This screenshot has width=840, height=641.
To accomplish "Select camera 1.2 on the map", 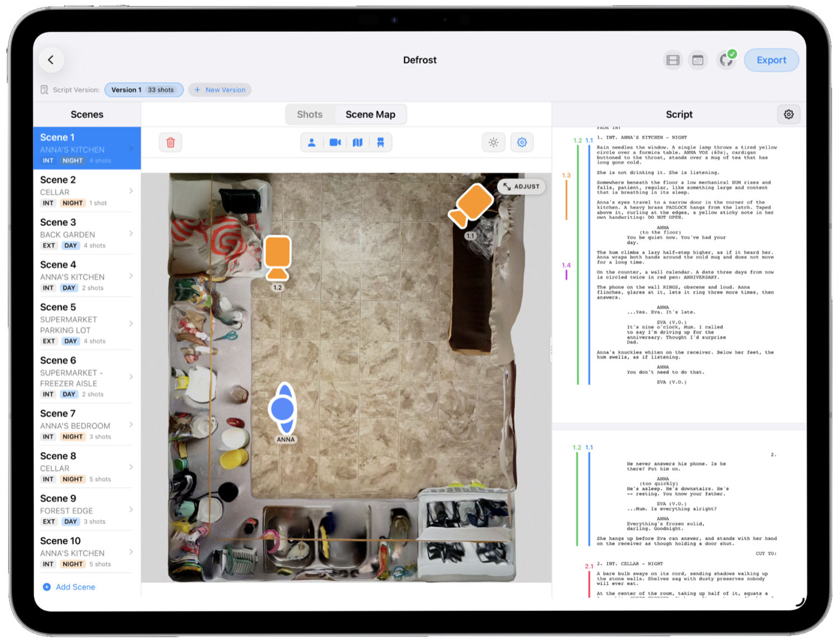I will point(277,258).
